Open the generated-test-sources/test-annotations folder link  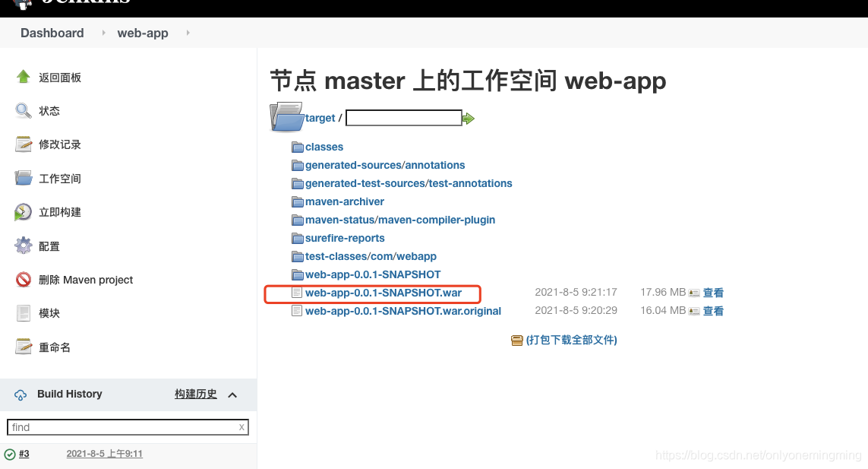click(x=409, y=183)
